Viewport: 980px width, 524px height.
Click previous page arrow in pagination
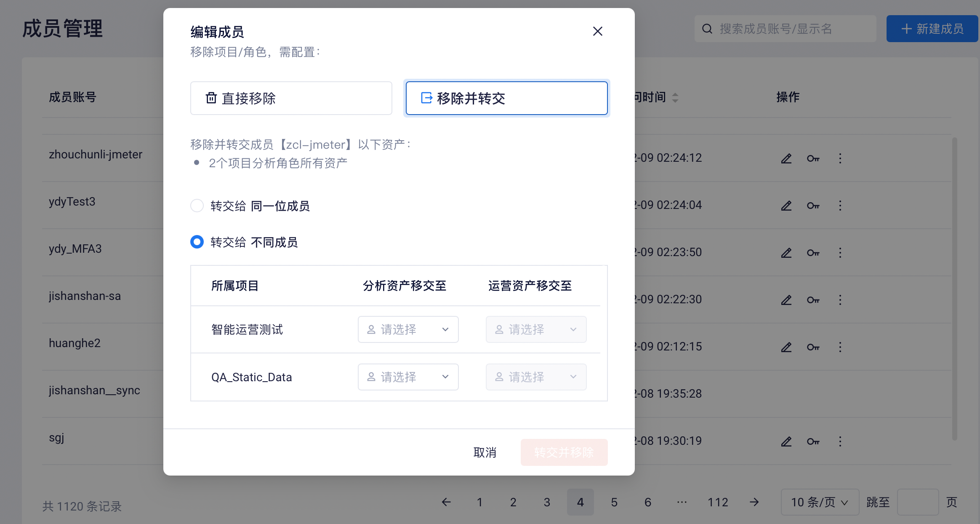click(x=446, y=502)
